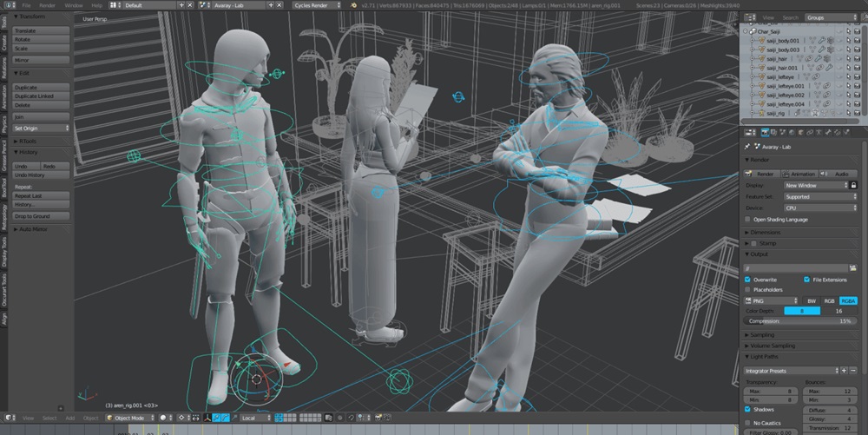This screenshot has width=868, height=435.
Task: Enable the Placeholders checkbox
Action: 748,289
